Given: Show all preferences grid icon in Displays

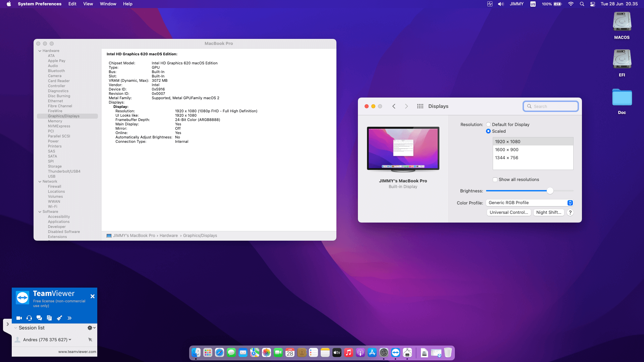Looking at the screenshot, I should [x=420, y=106].
